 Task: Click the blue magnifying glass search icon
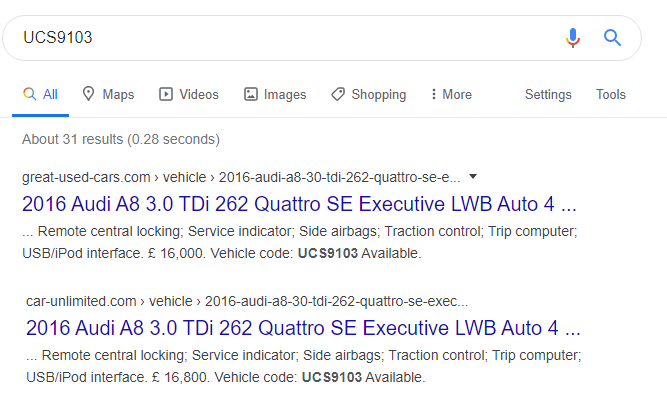612,38
